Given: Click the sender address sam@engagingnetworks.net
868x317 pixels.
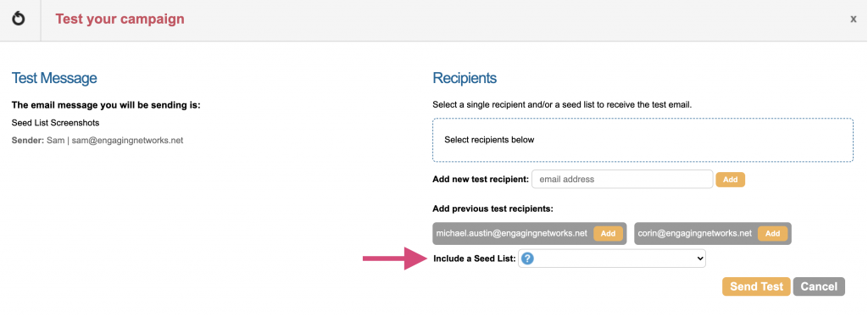Looking at the screenshot, I should coord(127,141).
